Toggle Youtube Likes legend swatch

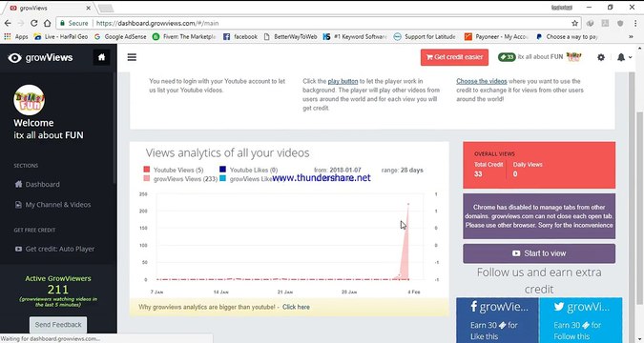tap(222, 170)
